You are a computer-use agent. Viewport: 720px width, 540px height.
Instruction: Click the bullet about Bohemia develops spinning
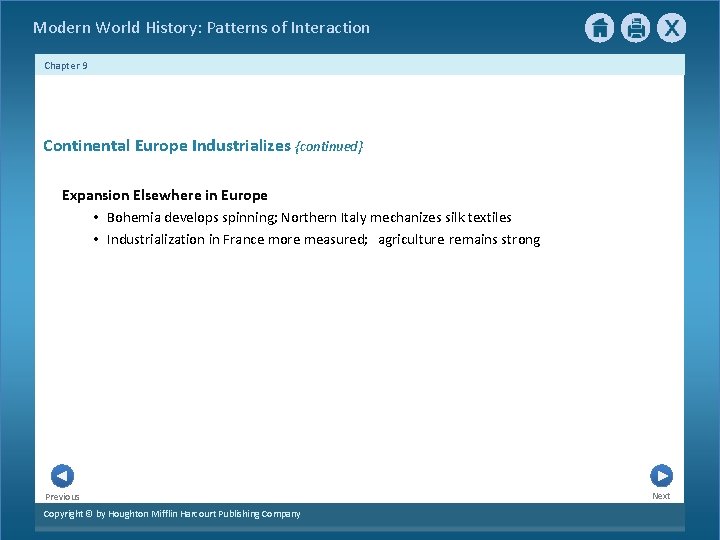[309, 217]
